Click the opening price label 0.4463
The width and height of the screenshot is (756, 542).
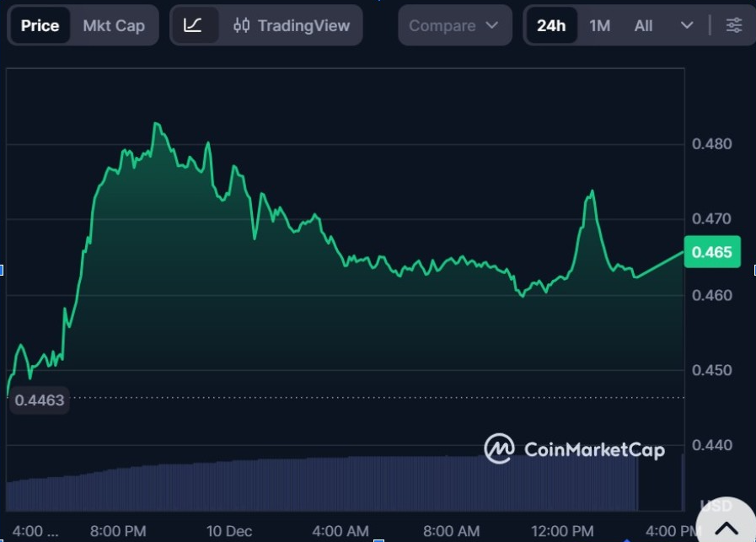[39, 400]
